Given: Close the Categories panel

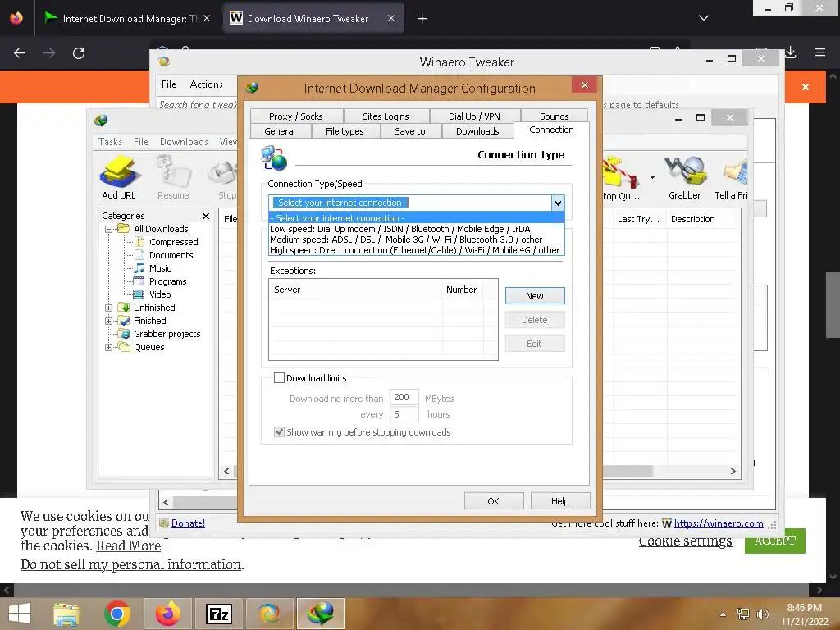Looking at the screenshot, I should point(206,216).
